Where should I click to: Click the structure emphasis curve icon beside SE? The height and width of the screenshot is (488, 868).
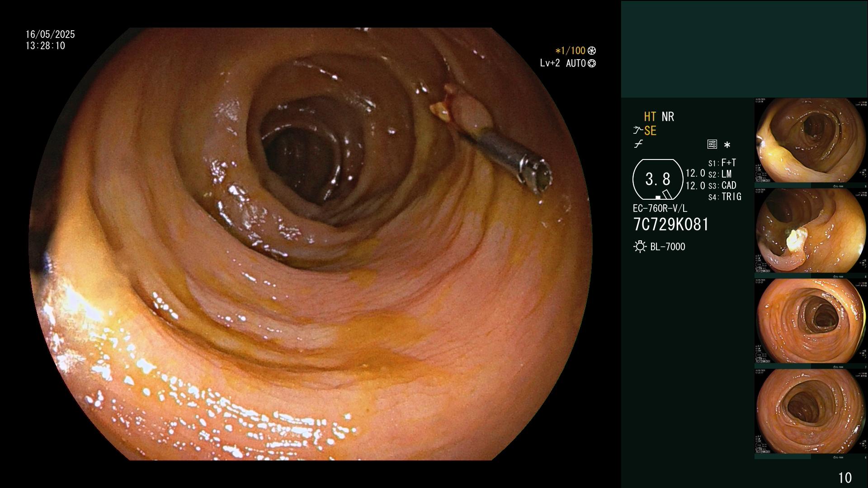(x=638, y=131)
